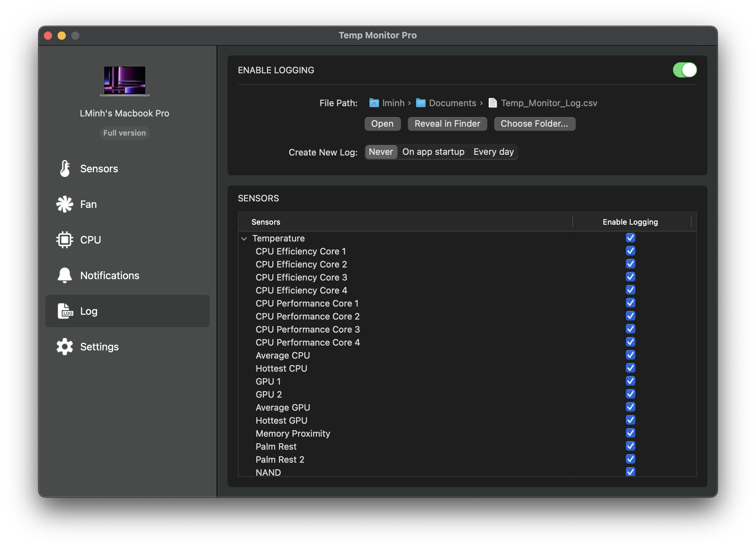Open the Fan section
Image resolution: width=756 pixels, height=548 pixels.
coord(127,204)
